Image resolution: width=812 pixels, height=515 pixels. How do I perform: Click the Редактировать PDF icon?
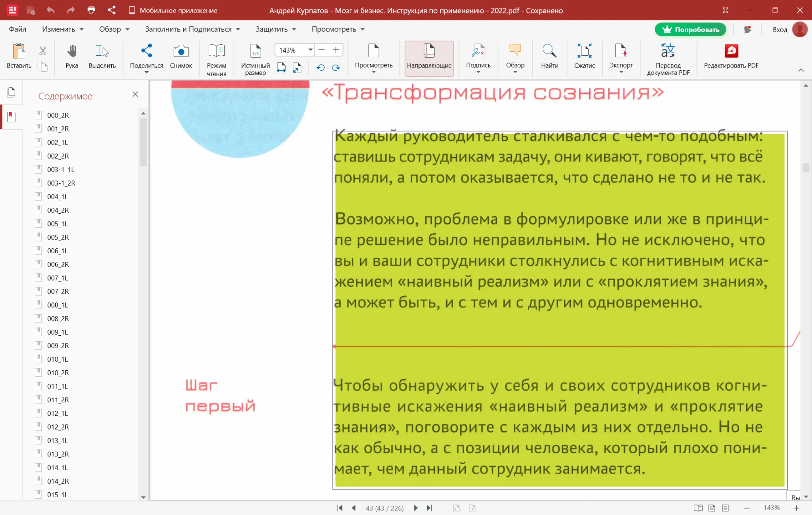click(731, 51)
